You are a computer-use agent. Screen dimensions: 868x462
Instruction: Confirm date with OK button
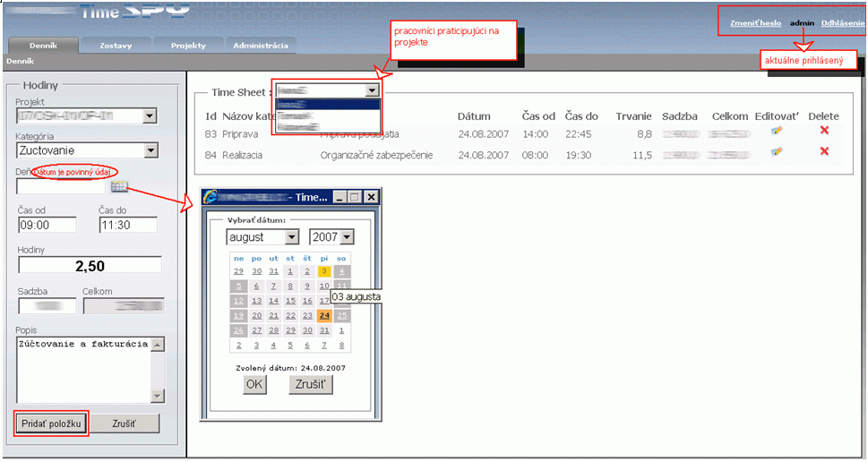pyautogui.click(x=254, y=384)
